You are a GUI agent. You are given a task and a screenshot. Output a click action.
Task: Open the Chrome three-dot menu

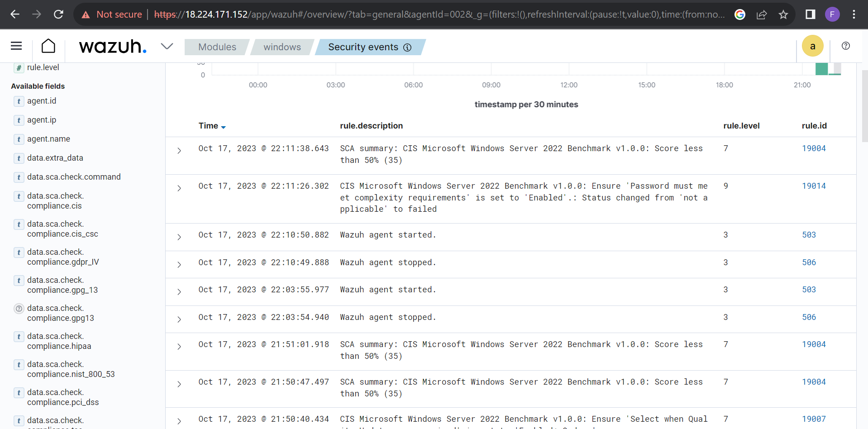coord(854,14)
